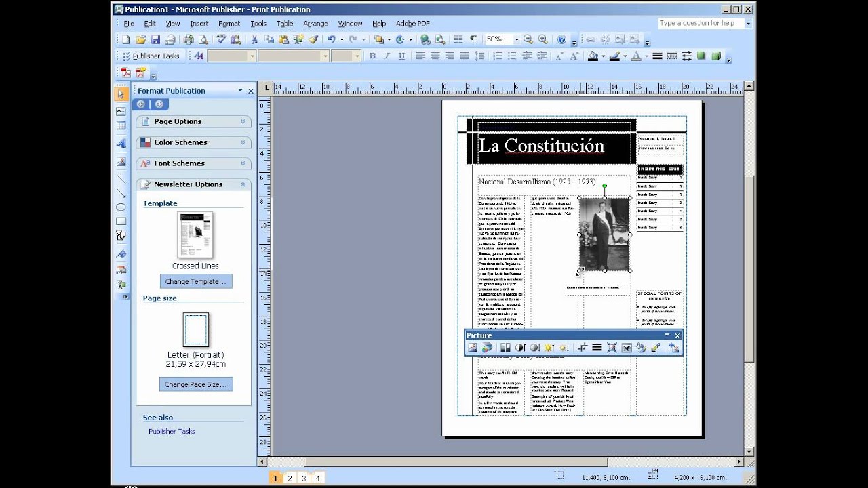The height and width of the screenshot is (488, 868).
Task: Open the Arrange menu
Action: click(315, 23)
